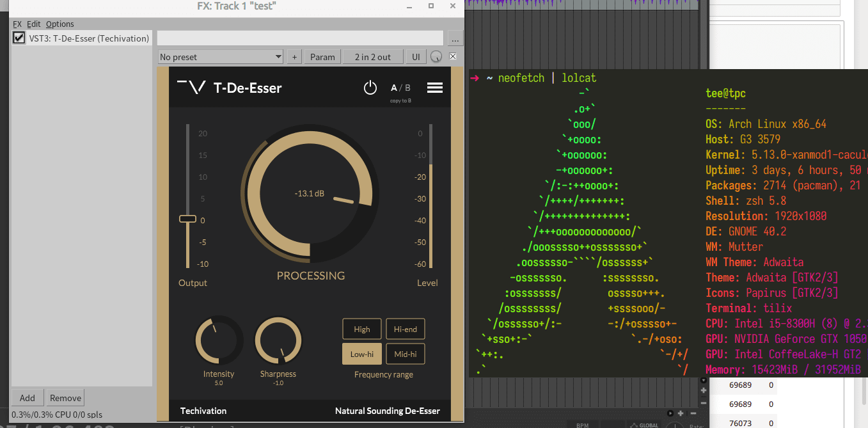The width and height of the screenshot is (868, 428).
Task: Click the Host: G3 3579 line
Action: click(x=743, y=139)
